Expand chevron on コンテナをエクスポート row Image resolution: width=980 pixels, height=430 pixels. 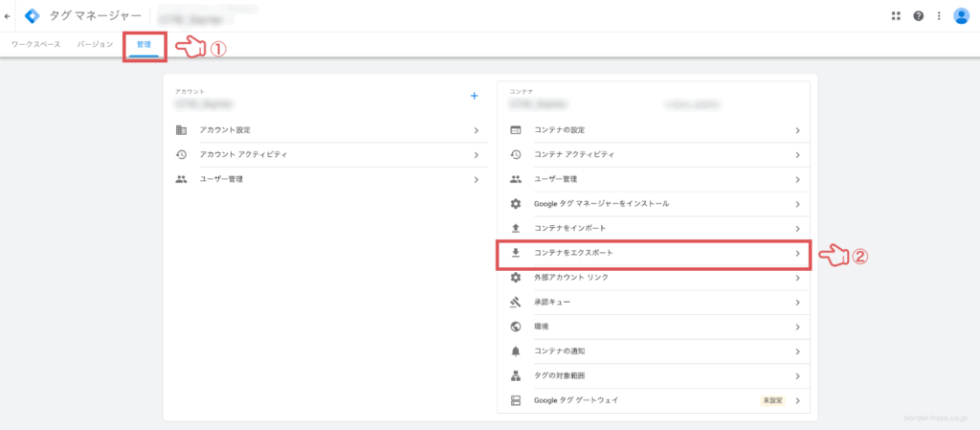pos(797,253)
